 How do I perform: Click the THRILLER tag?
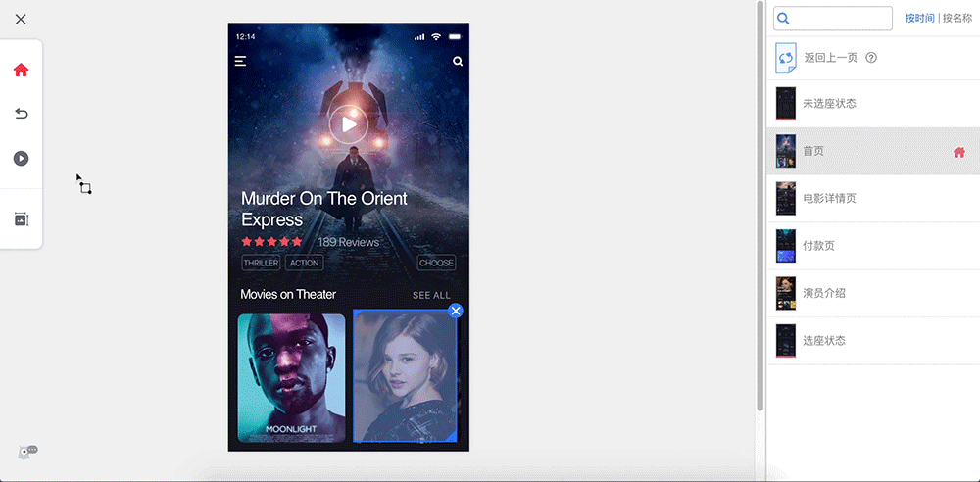point(261,263)
